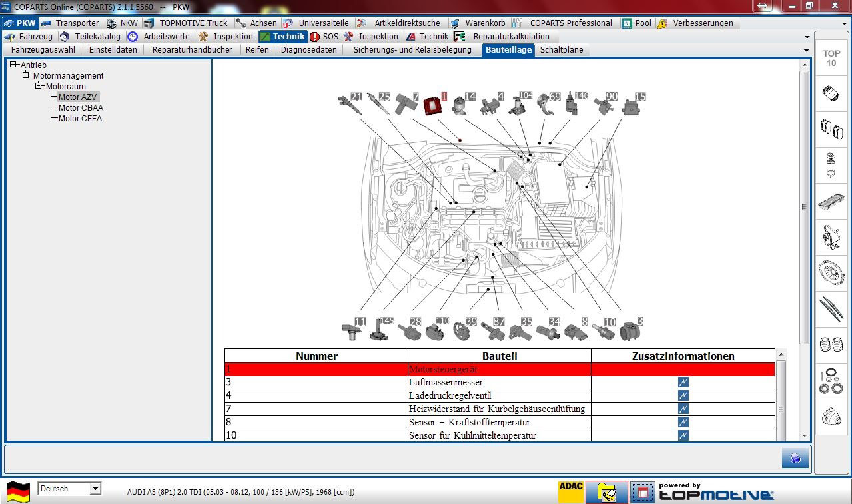Click pedal component icon number 69
This screenshot has width=852, height=504.
pyautogui.click(x=549, y=103)
